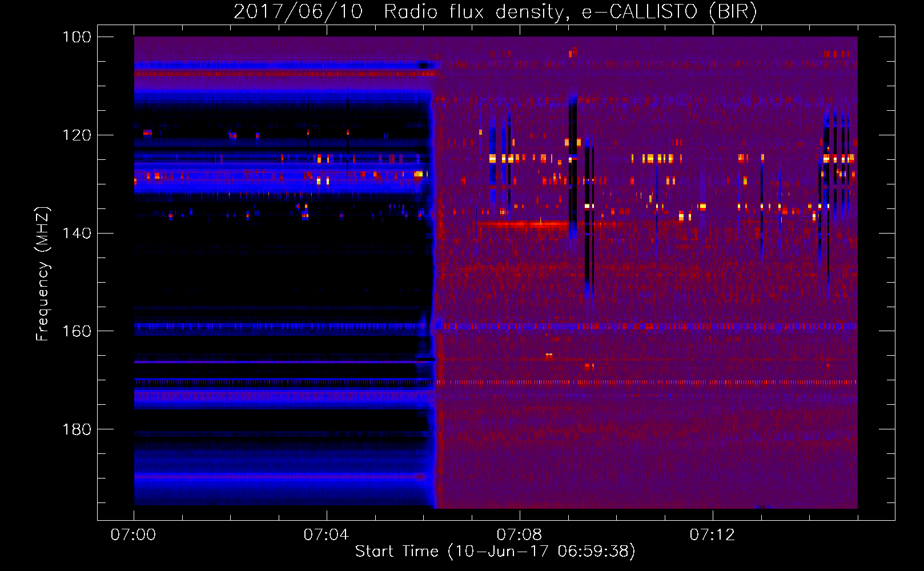Click the 160 frequency tick label

77,331
